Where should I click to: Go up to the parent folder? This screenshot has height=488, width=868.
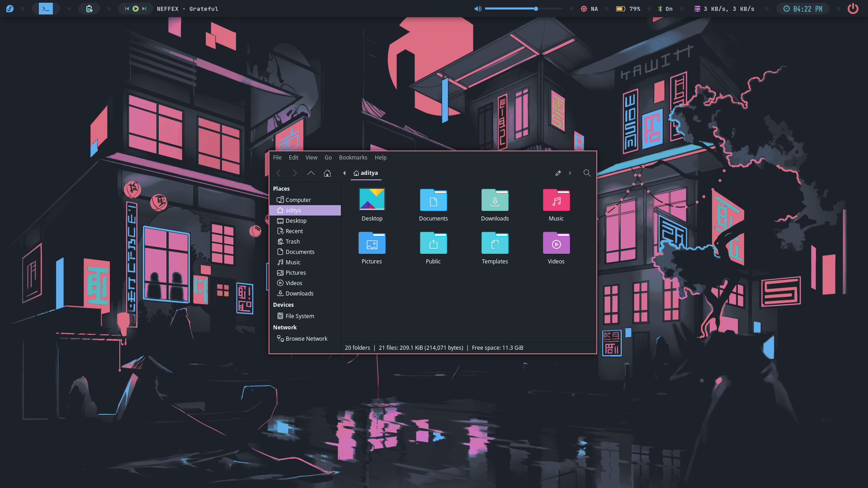(311, 173)
